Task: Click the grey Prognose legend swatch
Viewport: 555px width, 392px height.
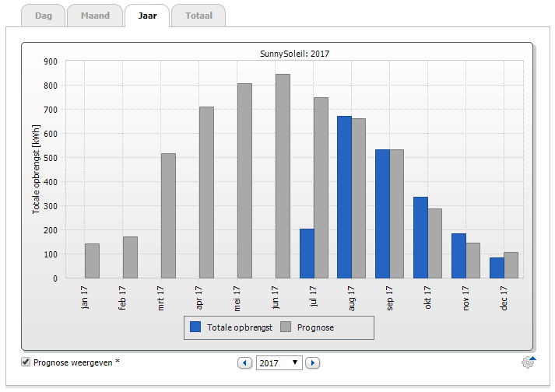Action: point(286,327)
